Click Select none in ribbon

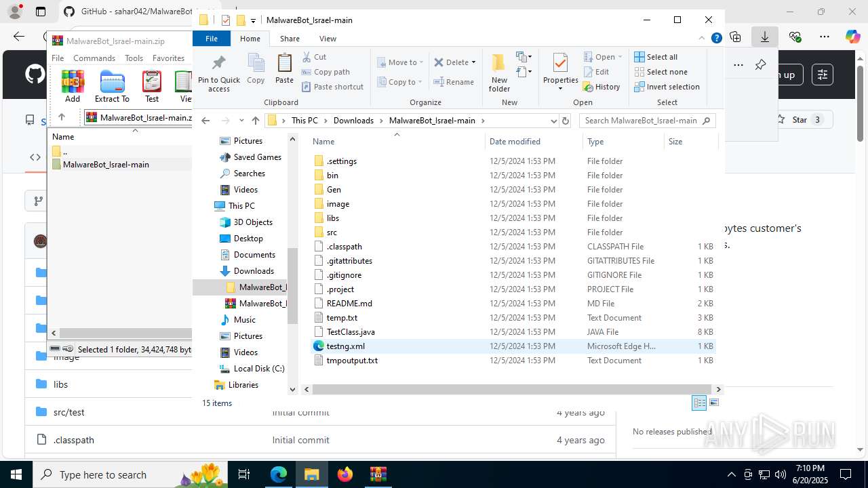660,72
